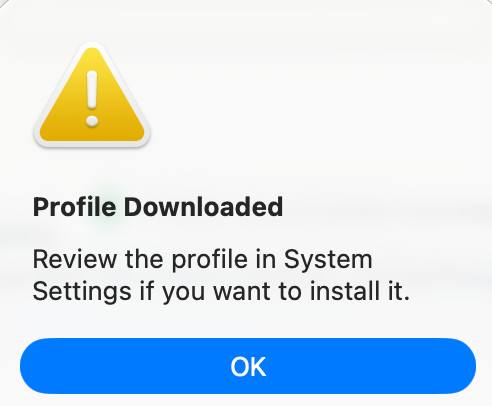The width and height of the screenshot is (492, 406).
Task: Select the Profile Downloaded heading
Action: click(x=158, y=207)
